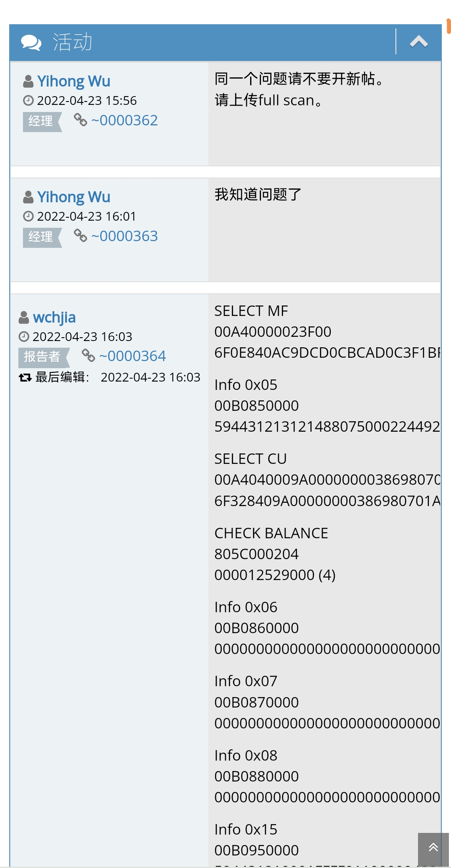Click chain link icon beside ~0000362

click(80, 120)
